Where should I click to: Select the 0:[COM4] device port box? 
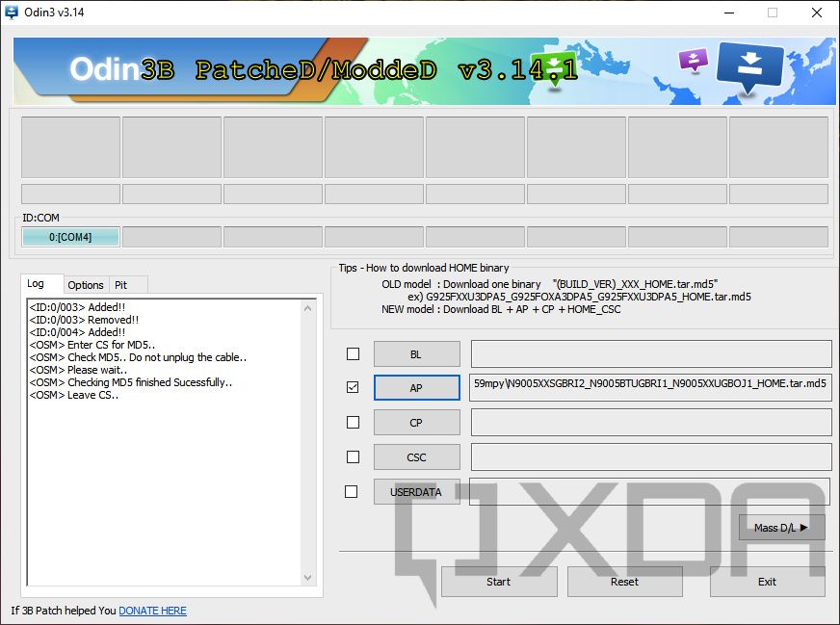point(69,236)
